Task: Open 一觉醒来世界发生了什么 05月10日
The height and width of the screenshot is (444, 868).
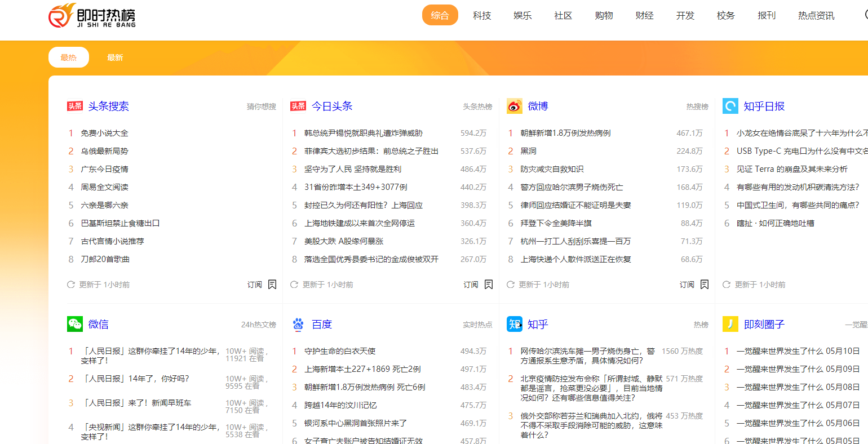Action: click(x=798, y=351)
